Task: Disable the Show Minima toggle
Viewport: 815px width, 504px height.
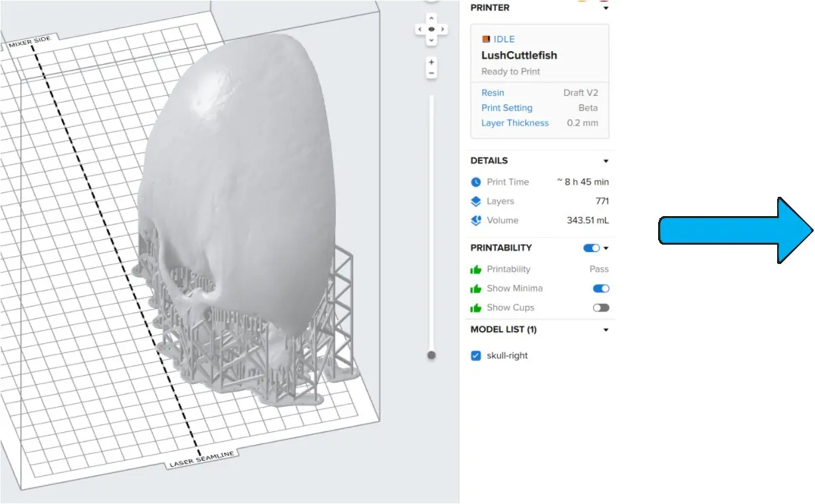Action: click(601, 289)
